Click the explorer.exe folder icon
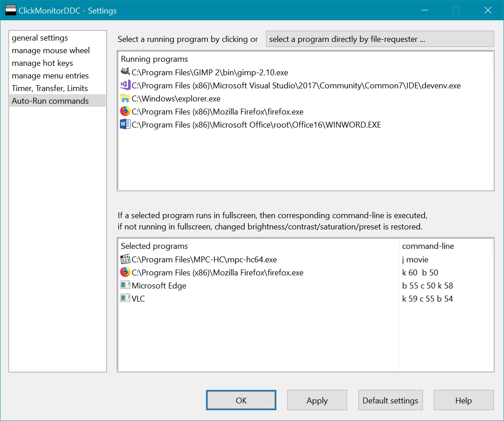This screenshot has height=421, width=504. click(125, 98)
